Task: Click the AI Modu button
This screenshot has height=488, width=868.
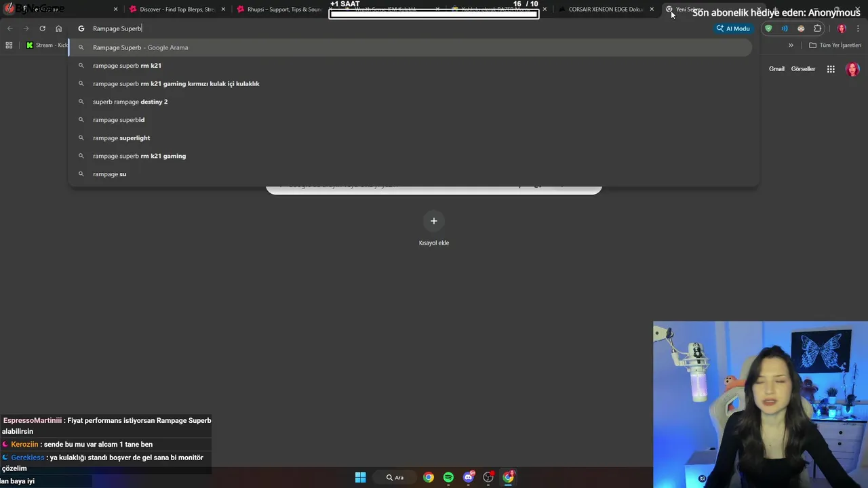Action: click(x=733, y=28)
